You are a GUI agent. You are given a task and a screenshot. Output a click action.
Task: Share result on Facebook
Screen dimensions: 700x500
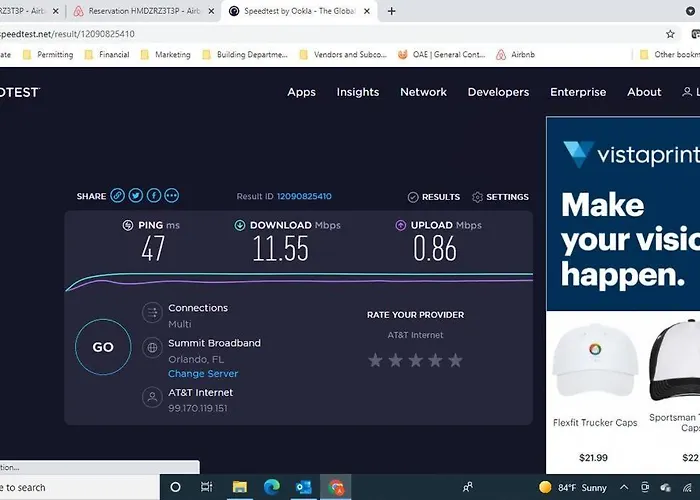pyautogui.click(x=154, y=196)
